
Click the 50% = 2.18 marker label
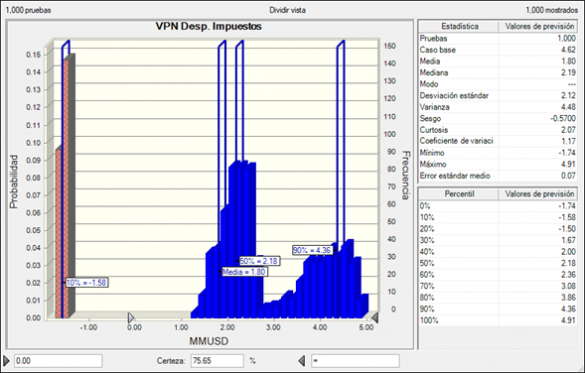click(259, 261)
